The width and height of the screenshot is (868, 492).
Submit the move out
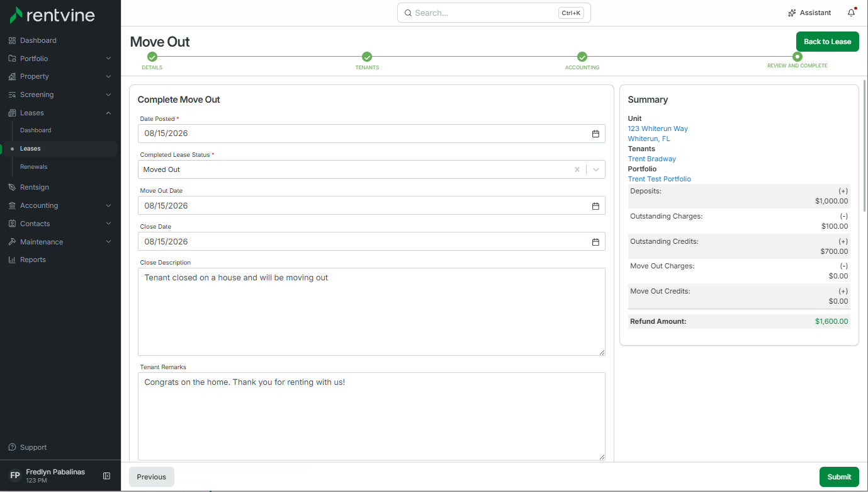click(839, 477)
